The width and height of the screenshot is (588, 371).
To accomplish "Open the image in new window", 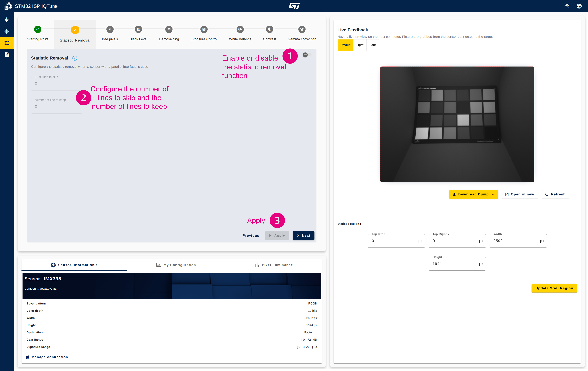I will pos(519,194).
